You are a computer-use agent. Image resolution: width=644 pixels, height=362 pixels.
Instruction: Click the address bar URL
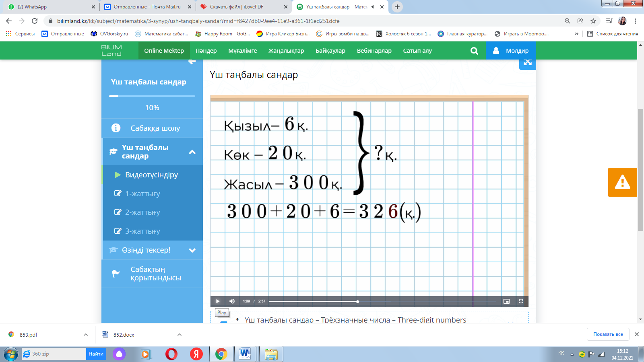198,21
